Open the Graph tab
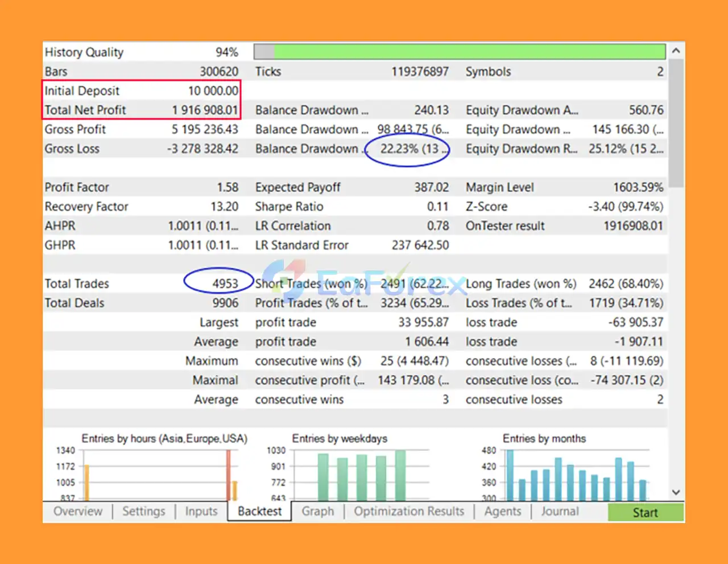This screenshot has height=564, width=728. coord(318,511)
